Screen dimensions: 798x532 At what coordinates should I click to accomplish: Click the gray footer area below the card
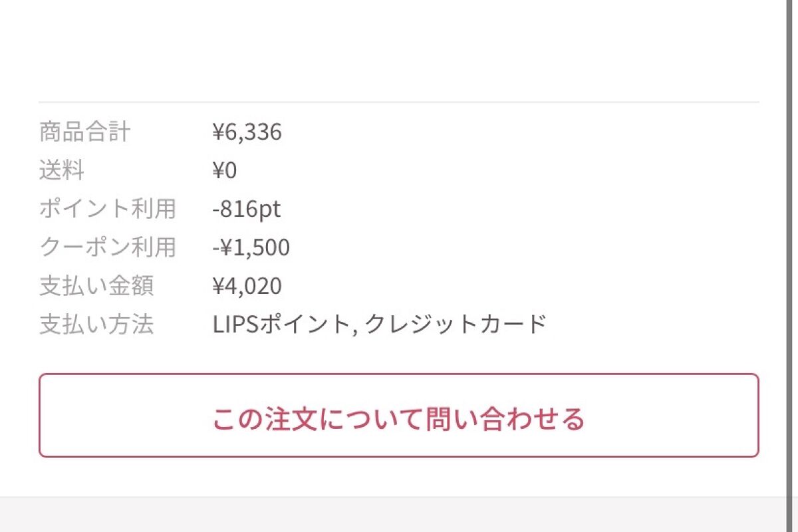[x=398, y=515]
